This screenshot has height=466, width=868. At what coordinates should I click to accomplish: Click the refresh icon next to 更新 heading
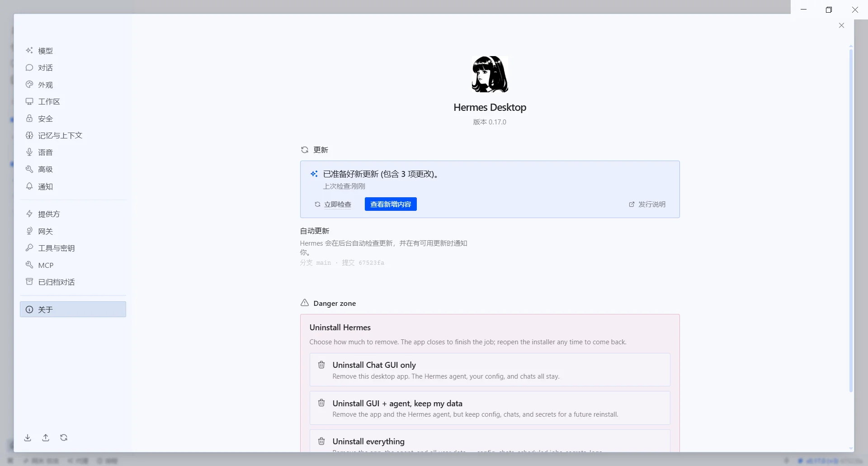click(305, 150)
